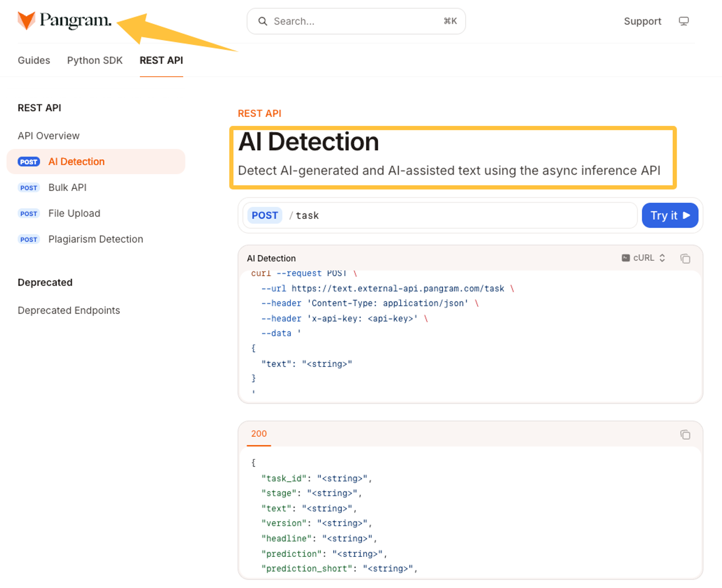Open Plagiarism Detection sidebar item
Screen dimensions: 722x588
96,239
